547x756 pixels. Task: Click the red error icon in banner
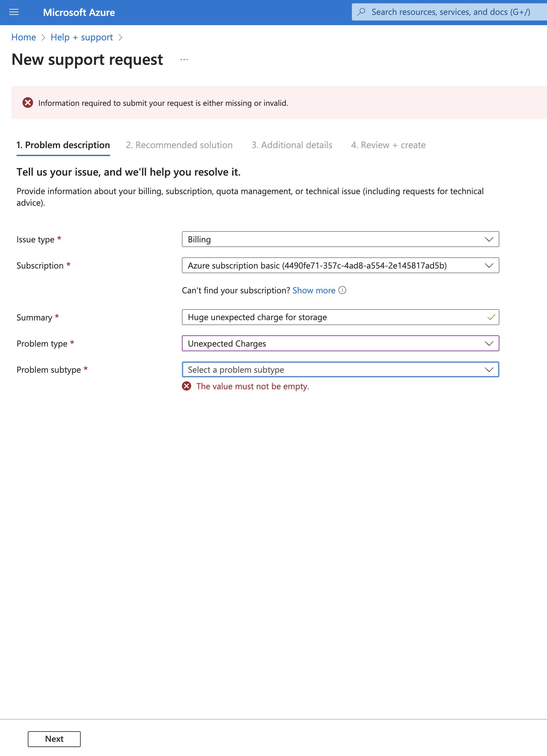click(x=28, y=103)
